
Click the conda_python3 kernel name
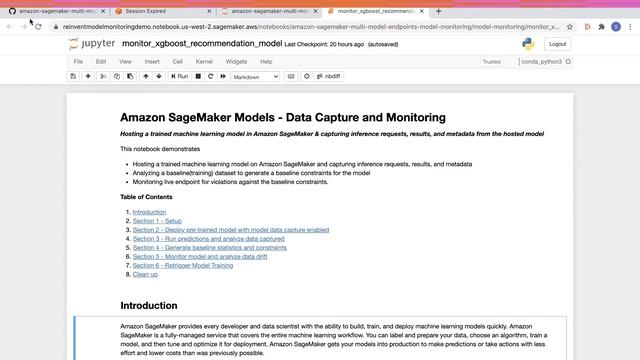[x=542, y=62]
